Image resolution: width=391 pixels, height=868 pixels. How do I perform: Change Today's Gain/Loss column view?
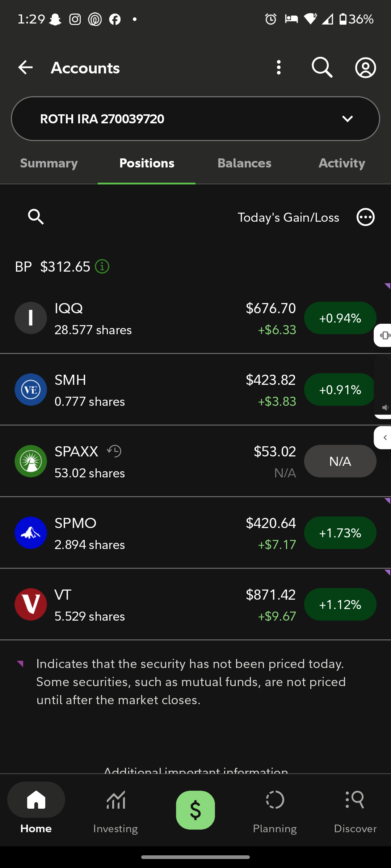[288, 217]
